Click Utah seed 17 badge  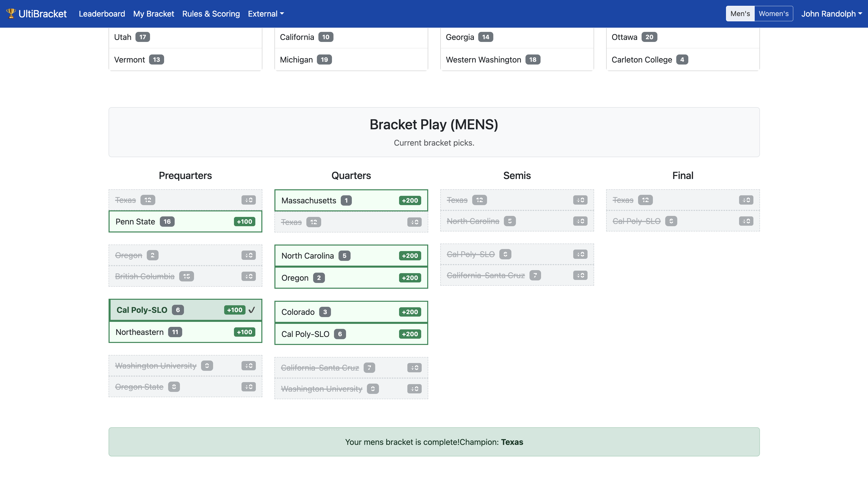pos(143,37)
